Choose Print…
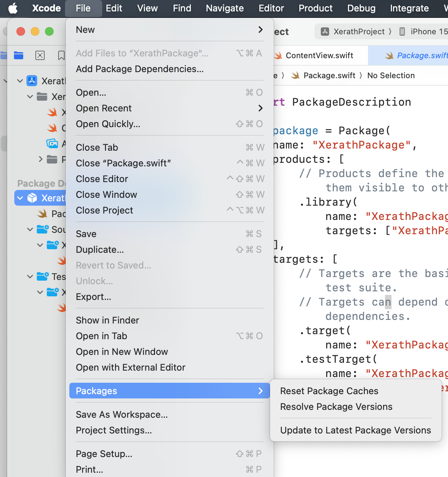 click(170, 470)
